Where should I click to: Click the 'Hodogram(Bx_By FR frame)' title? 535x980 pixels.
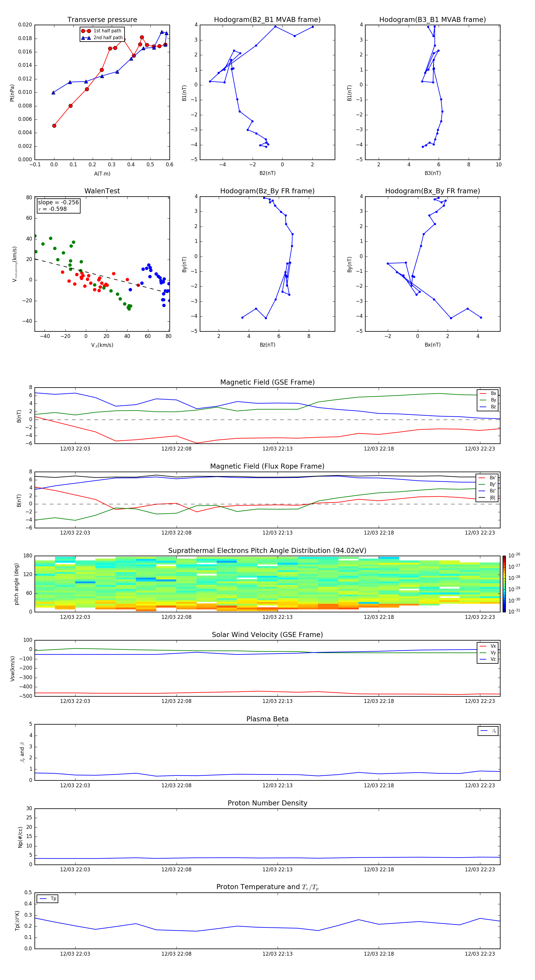click(432, 191)
